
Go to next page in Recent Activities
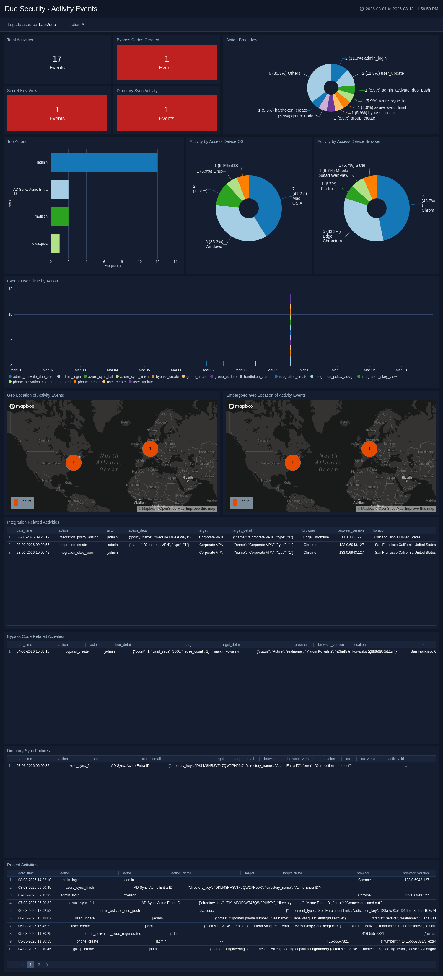47,965
